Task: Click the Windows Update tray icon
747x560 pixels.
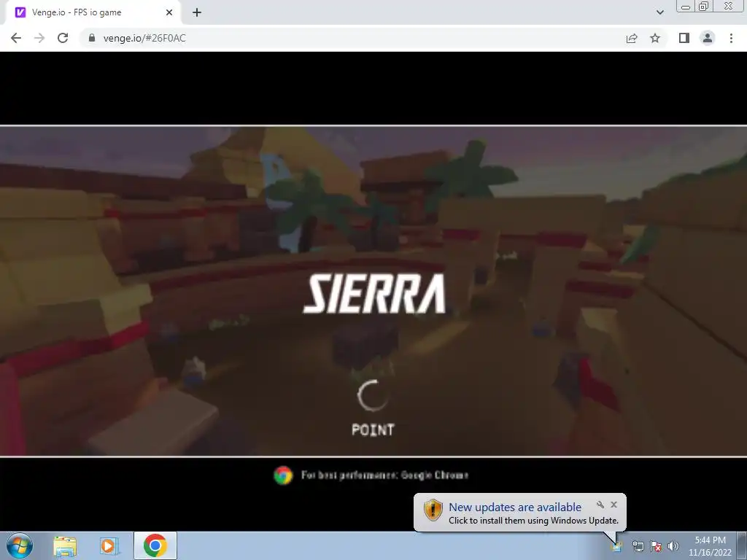Action: 617,545
